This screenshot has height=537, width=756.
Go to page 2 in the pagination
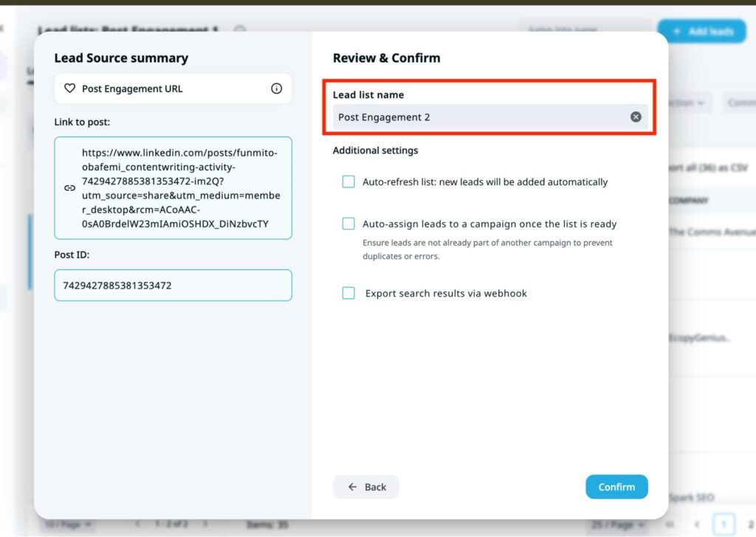749,524
